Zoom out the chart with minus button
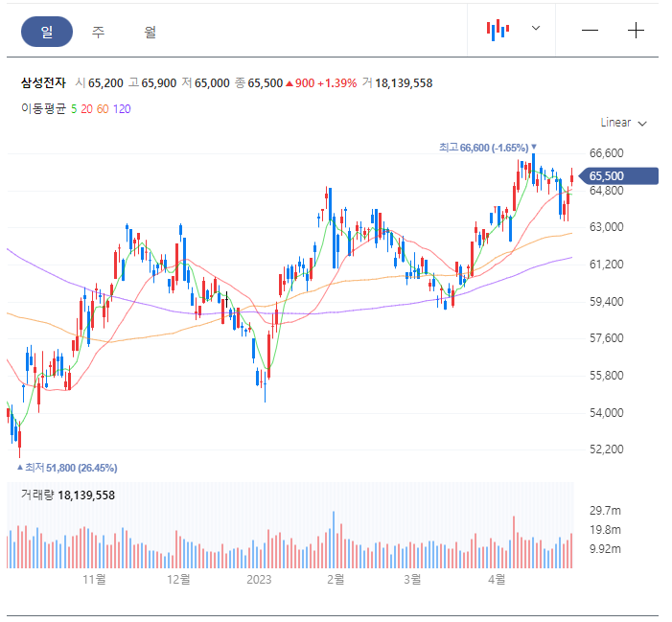672x622 pixels. [x=590, y=31]
